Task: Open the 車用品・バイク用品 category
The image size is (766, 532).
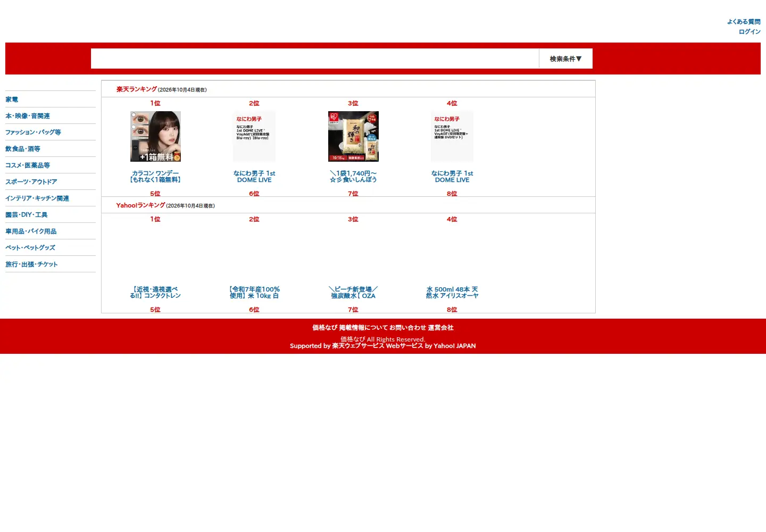Action: (31, 231)
